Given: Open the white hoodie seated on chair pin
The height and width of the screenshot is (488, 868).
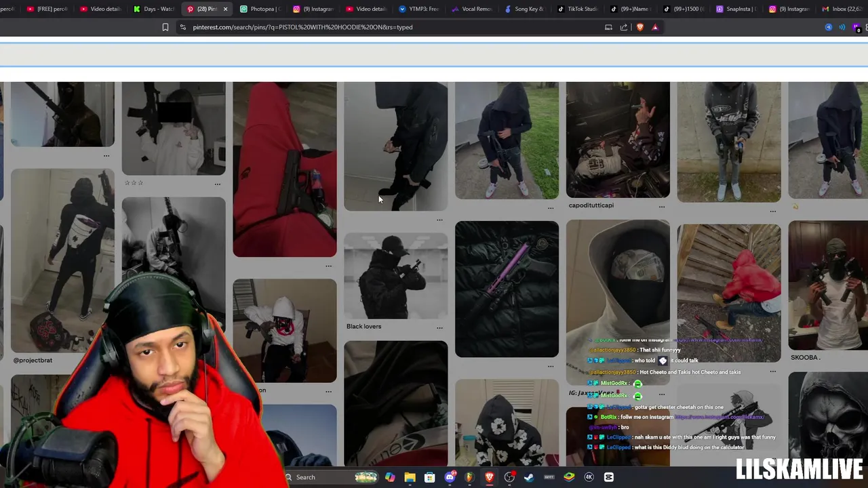Looking at the screenshot, I should pyautogui.click(x=284, y=331).
